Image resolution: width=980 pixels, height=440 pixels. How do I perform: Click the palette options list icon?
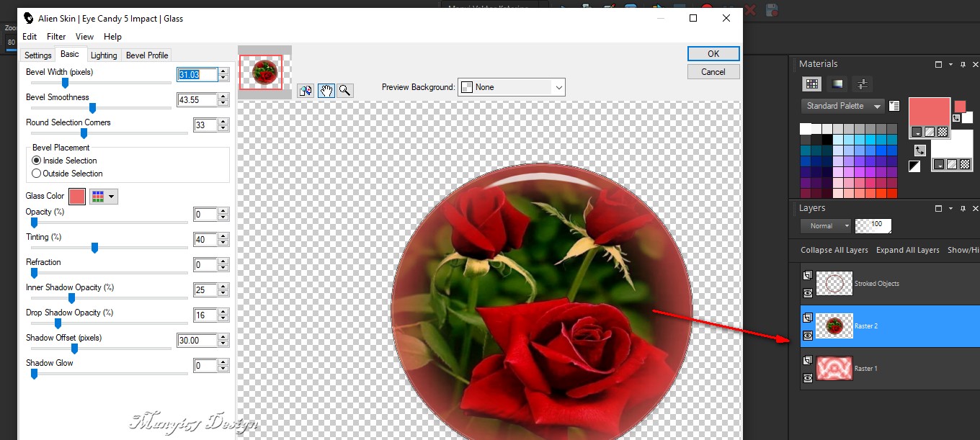coord(894,106)
